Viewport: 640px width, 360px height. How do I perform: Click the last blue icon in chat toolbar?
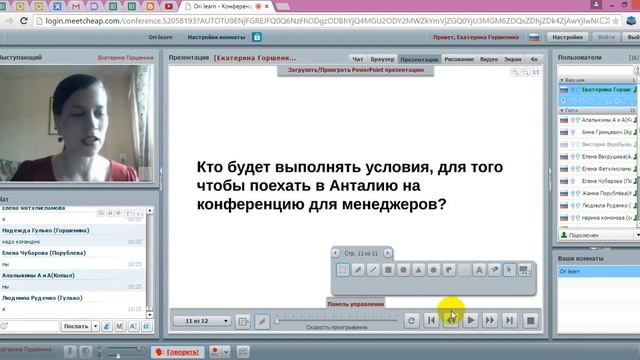pyautogui.click(x=147, y=326)
